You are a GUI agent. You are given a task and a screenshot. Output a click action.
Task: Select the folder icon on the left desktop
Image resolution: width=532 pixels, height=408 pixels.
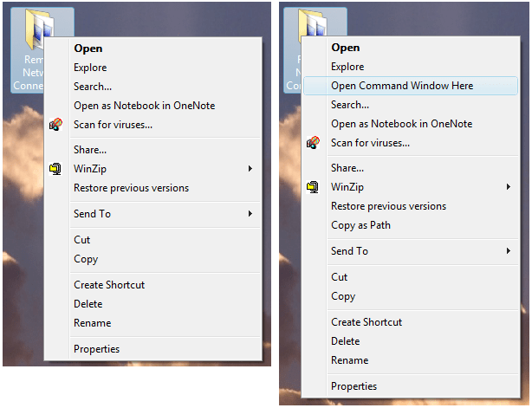(x=38, y=27)
